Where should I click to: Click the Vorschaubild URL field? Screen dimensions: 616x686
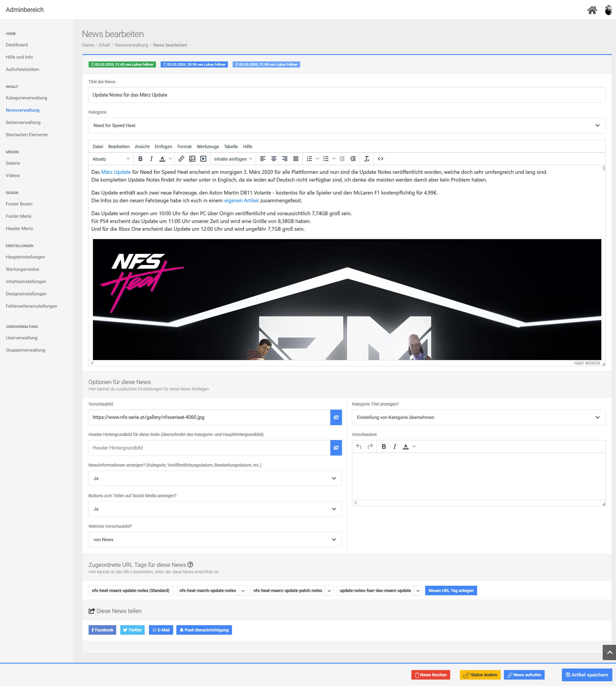point(209,417)
